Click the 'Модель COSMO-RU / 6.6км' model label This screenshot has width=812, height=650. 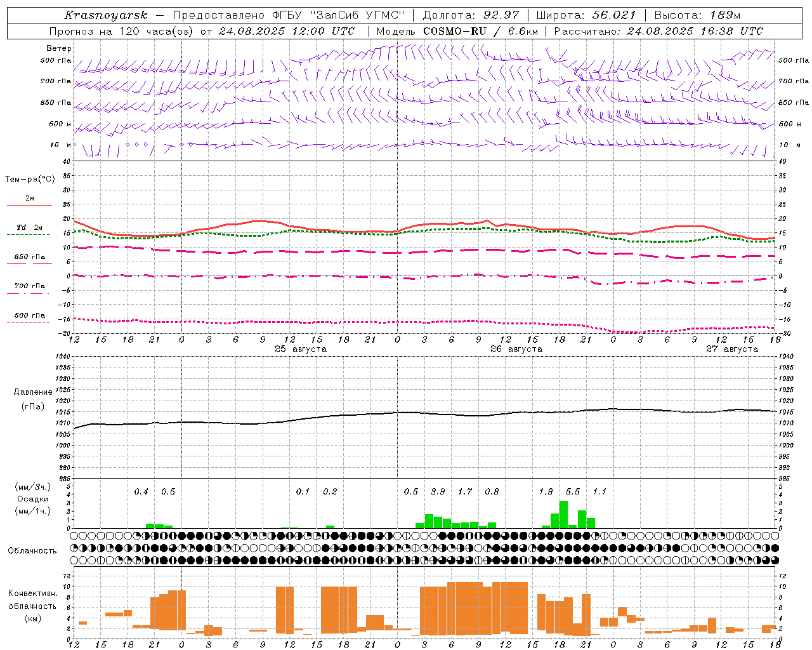pyautogui.click(x=457, y=31)
